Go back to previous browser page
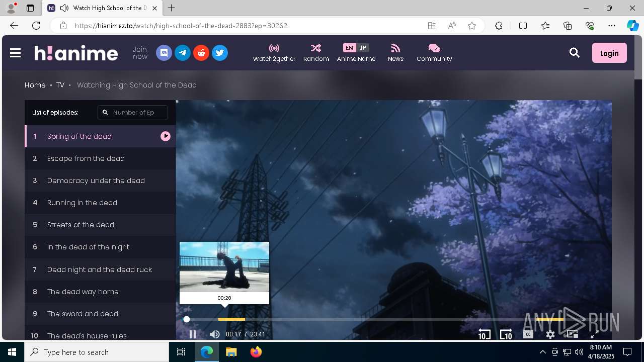Viewport: 644px width, 362px height. [14, 26]
